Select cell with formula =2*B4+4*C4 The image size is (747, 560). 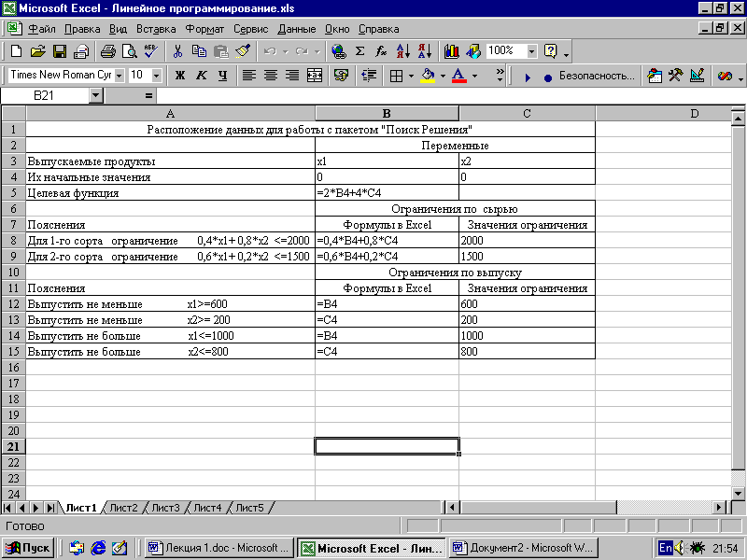click(387, 193)
